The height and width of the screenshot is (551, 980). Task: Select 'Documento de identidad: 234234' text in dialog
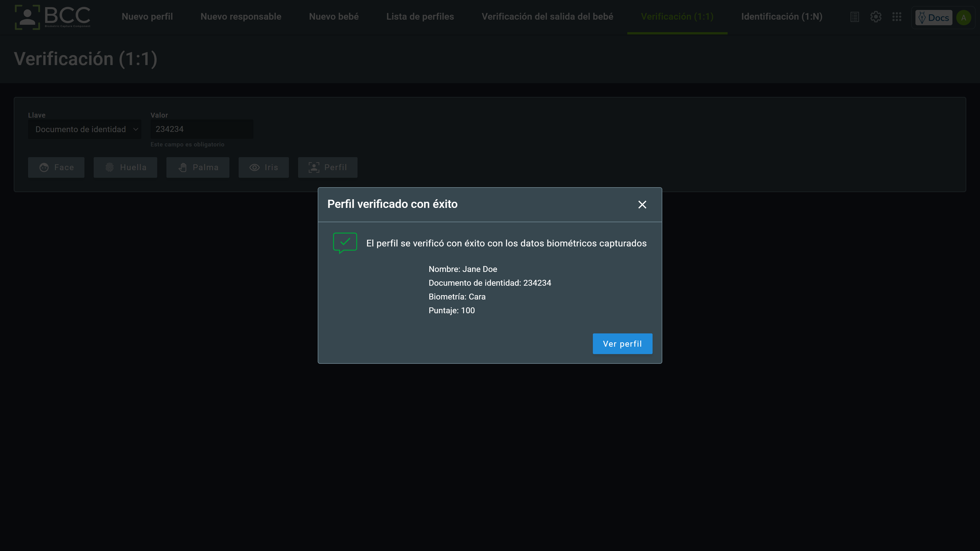click(x=490, y=283)
